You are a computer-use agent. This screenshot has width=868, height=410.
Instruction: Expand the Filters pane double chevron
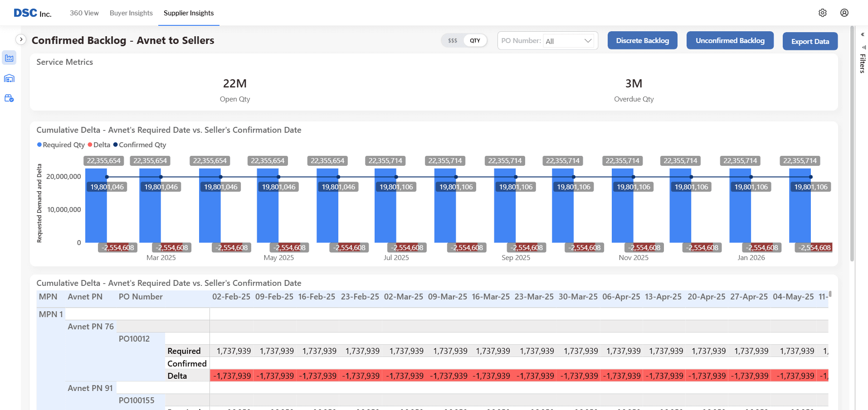[863, 34]
